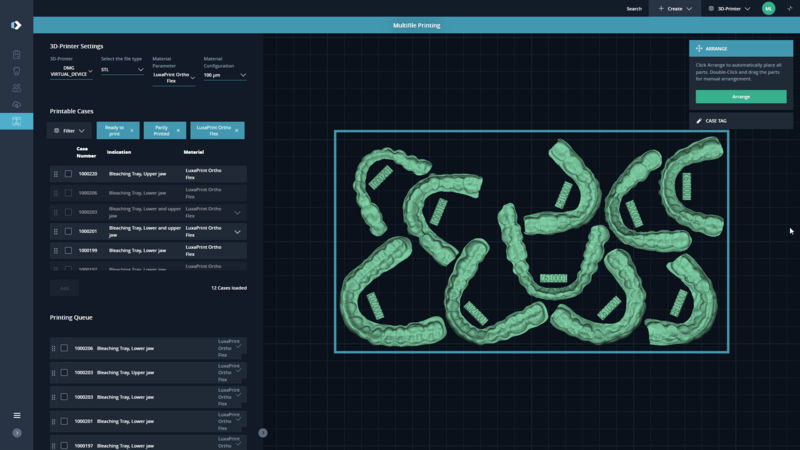The image size is (800, 450).
Task: Open the ML user avatar
Action: pos(768,9)
